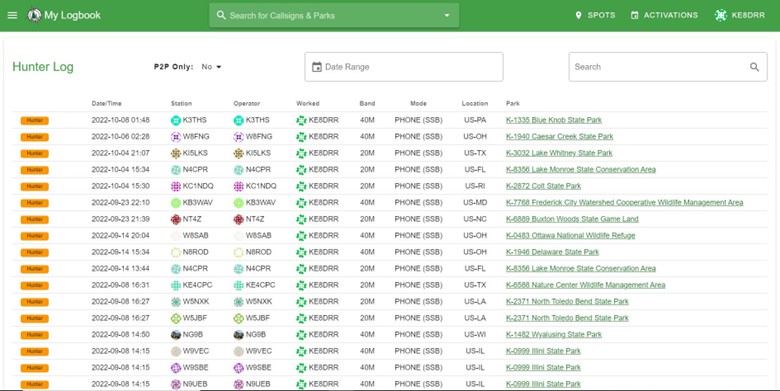Click the KB3WAV station avatar icon

coord(176,202)
